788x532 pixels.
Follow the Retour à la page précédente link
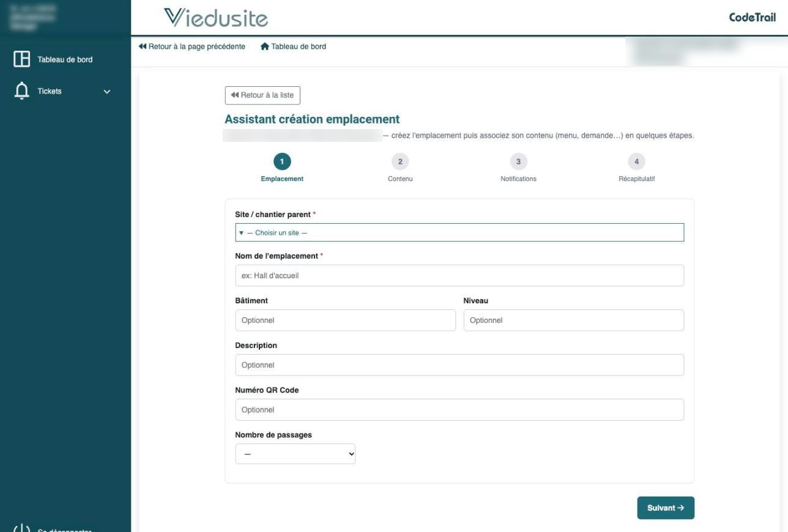tap(191, 46)
